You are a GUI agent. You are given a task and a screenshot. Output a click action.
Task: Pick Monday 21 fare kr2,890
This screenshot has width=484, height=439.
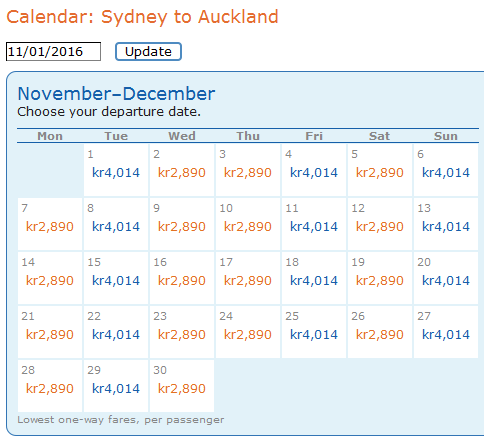(50, 335)
